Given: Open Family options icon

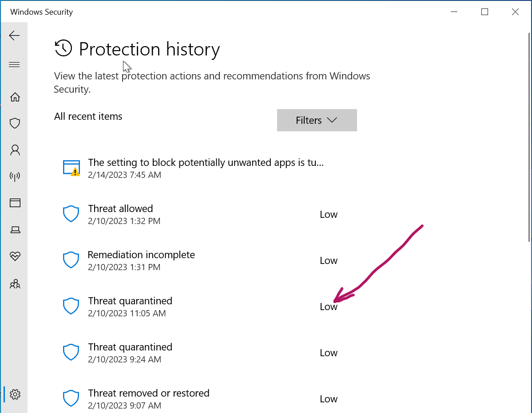Looking at the screenshot, I should 15,283.
